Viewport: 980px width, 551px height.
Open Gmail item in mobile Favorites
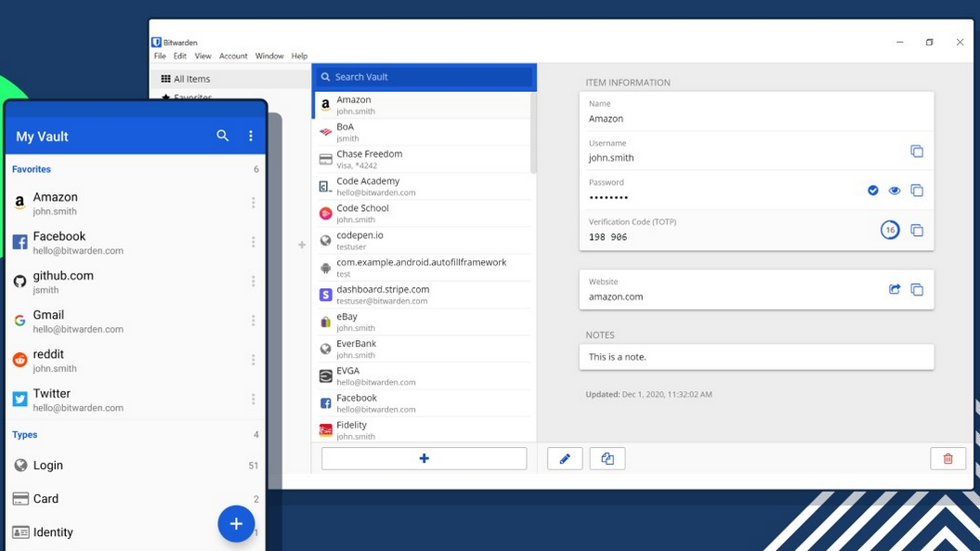[136, 321]
